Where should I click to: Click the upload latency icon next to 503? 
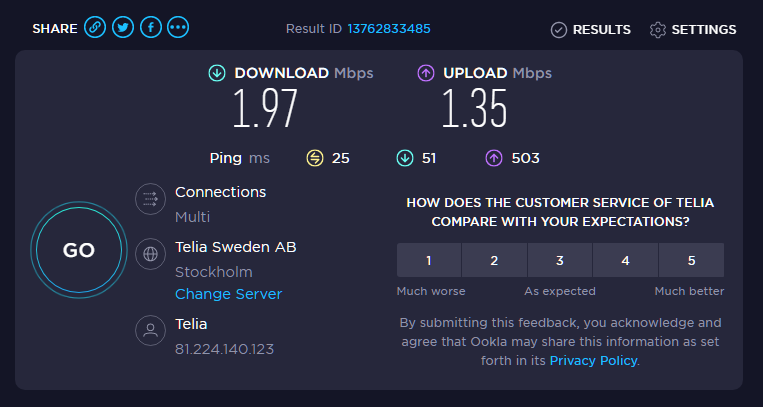click(494, 158)
